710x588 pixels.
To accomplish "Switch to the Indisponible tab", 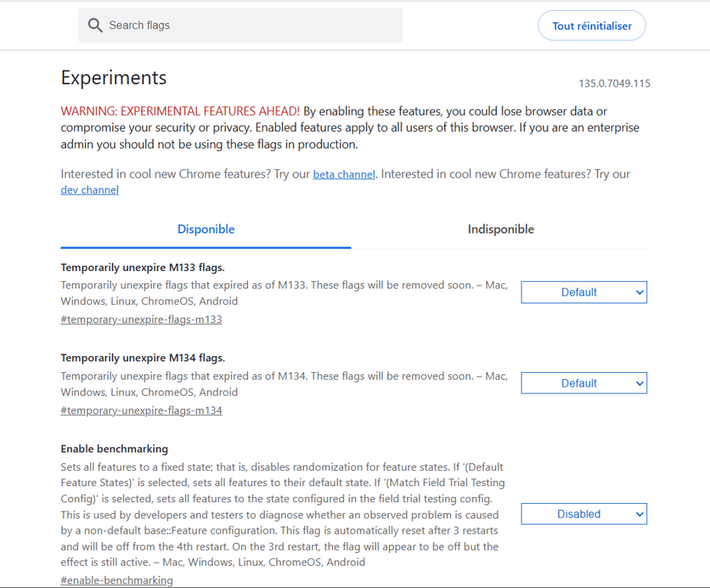I will [500, 229].
